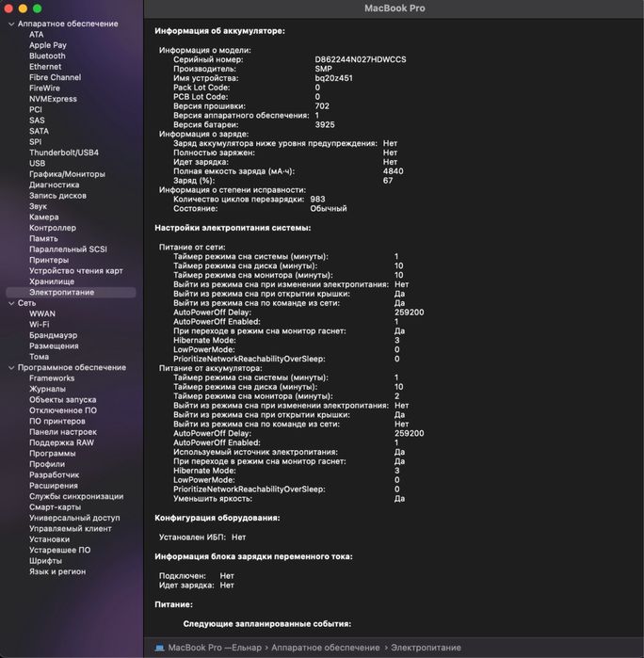Open Панели настроек entry

(x=63, y=432)
